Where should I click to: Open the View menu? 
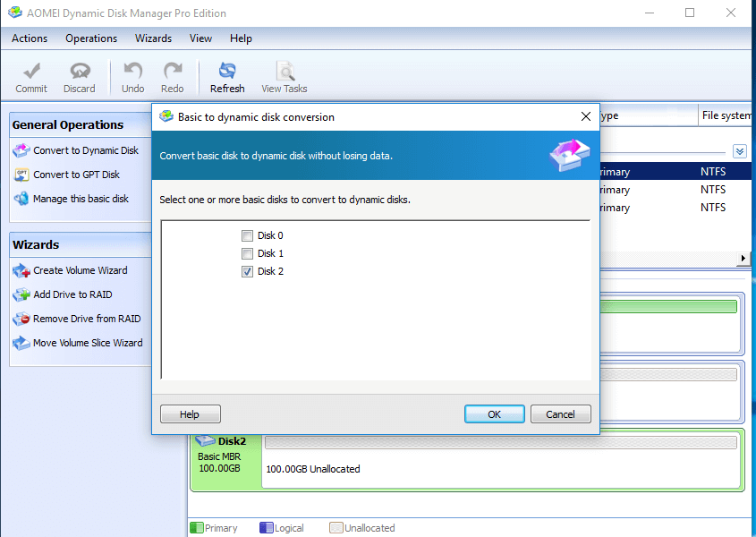[200, 38]
